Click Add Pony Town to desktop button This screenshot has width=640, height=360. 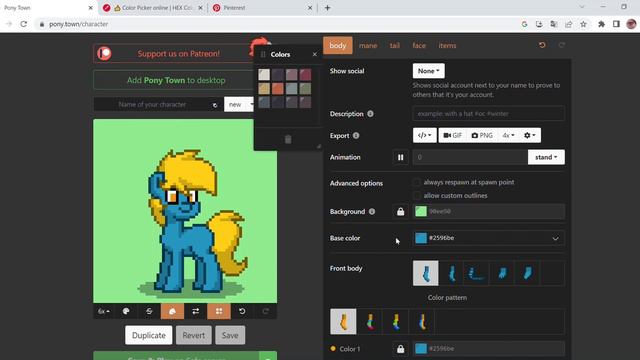pos(176,80)
